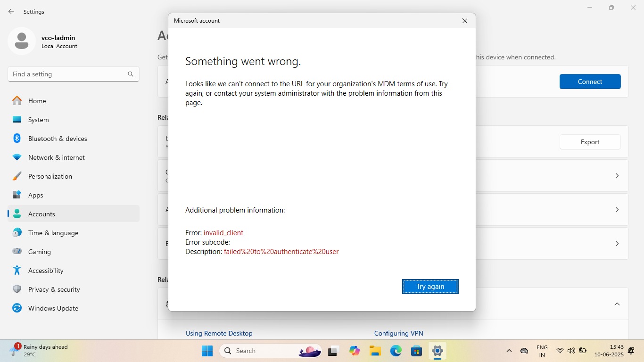This screenshot has height=362, width=644.
Task: Close the Microsoft account dialog
Action: [465, 21]
